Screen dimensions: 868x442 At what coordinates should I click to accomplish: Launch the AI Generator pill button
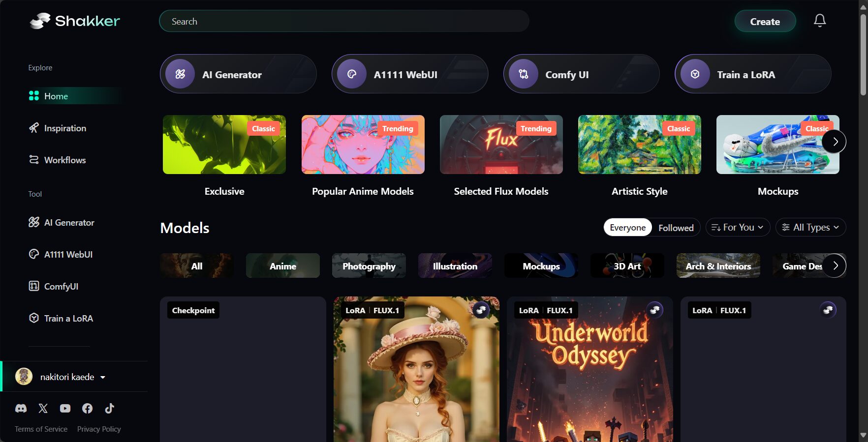tap(238, 74)
